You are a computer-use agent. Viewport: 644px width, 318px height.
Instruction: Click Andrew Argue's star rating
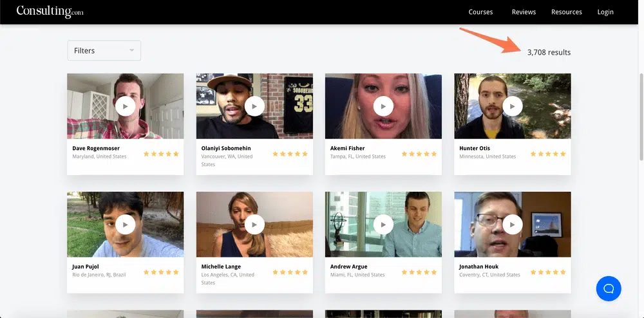pyautogui.click(x=419, y=272)
